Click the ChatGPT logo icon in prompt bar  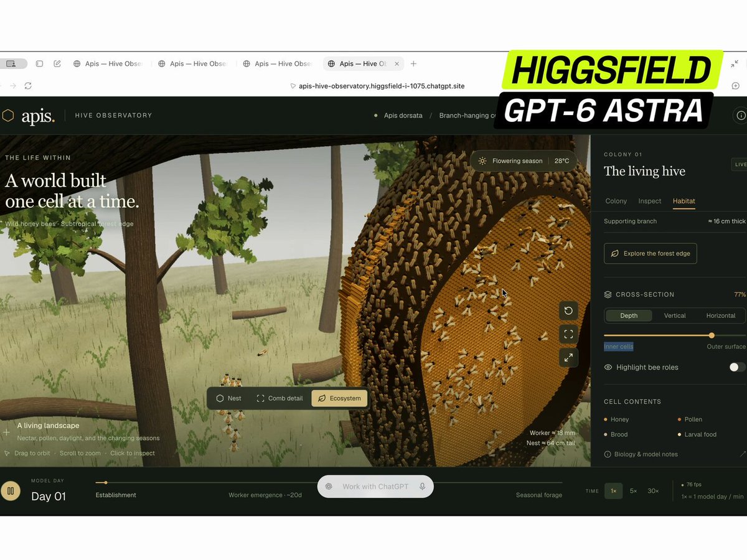[329, 487]
